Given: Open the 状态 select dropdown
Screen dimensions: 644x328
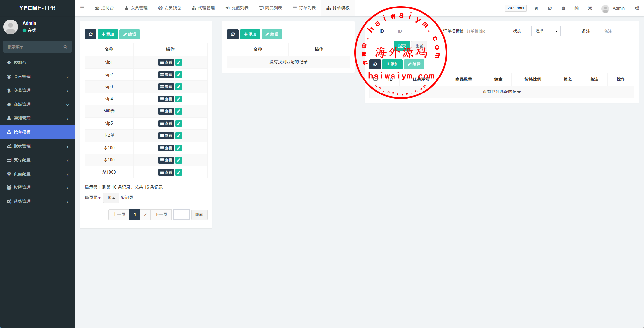Looking at the screenshot, I should pos(546,31).
